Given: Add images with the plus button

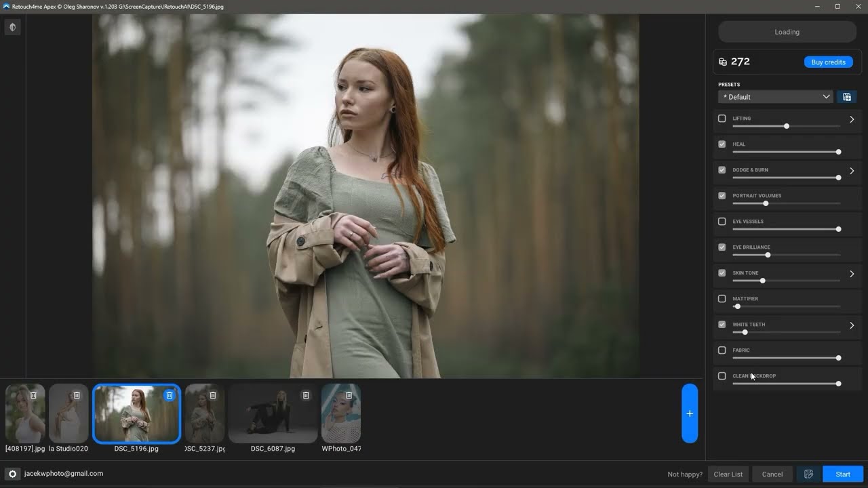Looking at the screenshot, I should click(690, 413).
